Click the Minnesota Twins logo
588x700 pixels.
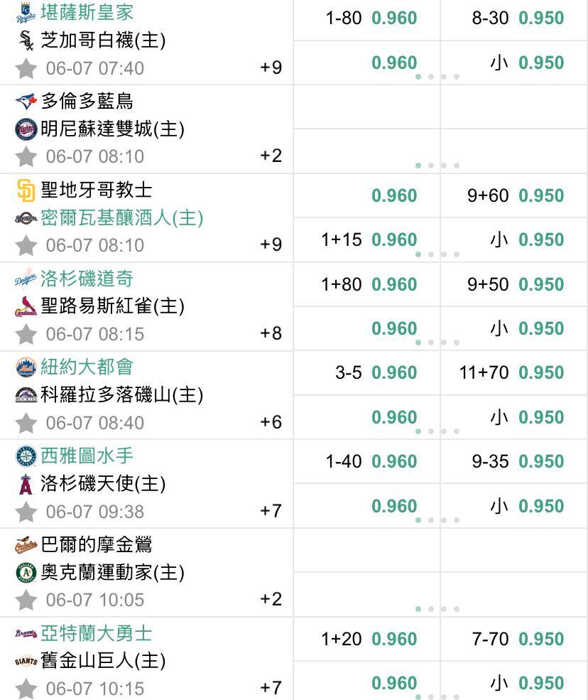click(x=26, y=129)
